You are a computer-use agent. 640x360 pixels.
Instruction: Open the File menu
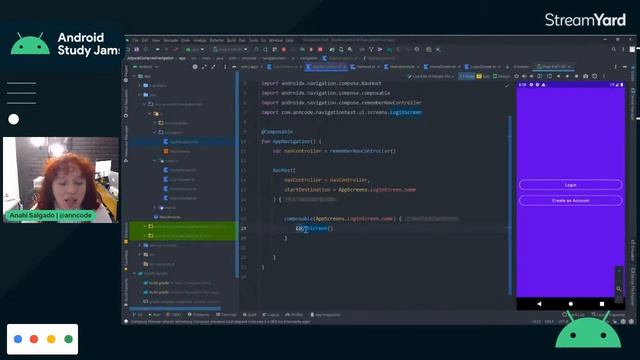pyautogui.click(x=135, y=40)
